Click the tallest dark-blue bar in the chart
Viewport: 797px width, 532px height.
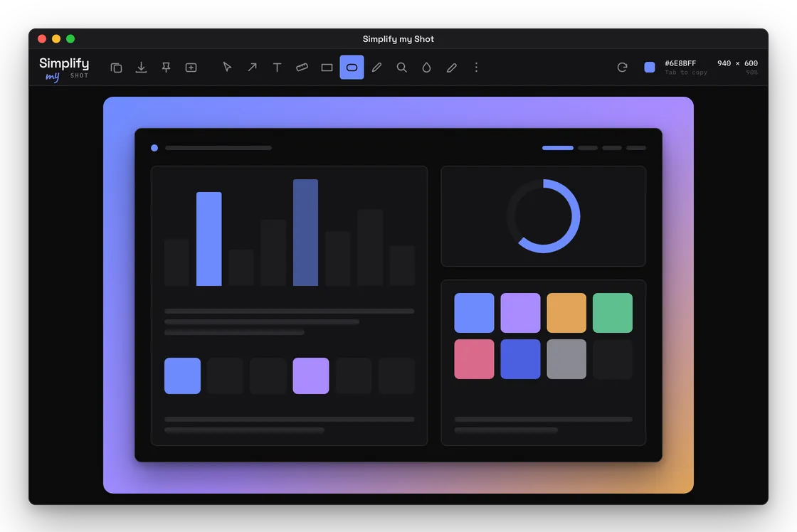click(x=305, y=232)
